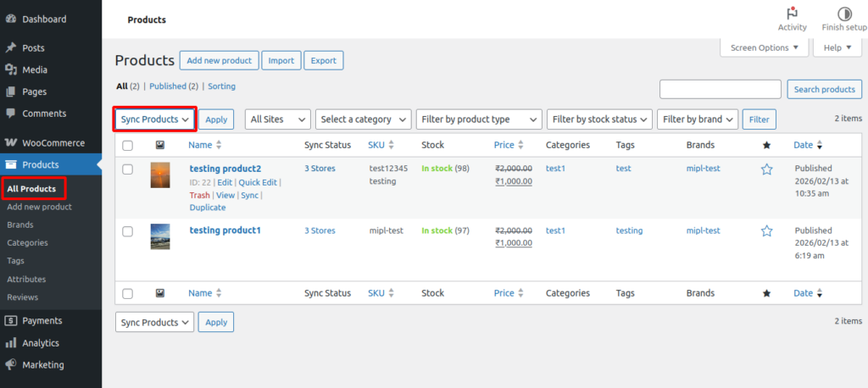Switch to the Published products view
This screenshot has width=868, height=388.
pyautogui.click(x=168, y=86)
